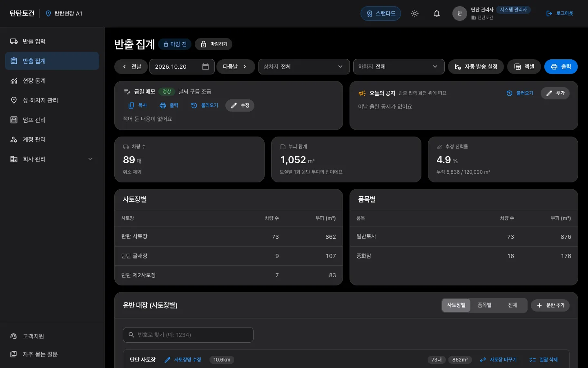The width and height of the screenshot is (588, 368).
Task: Click 사토장 바꾸기 link
Action: click(498, 360)
